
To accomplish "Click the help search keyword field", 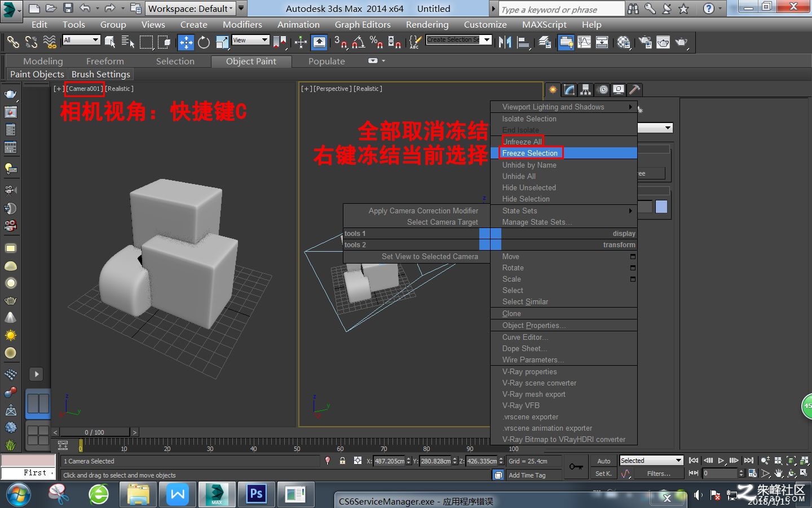I will pyautogui.click(x=562, y=9).
